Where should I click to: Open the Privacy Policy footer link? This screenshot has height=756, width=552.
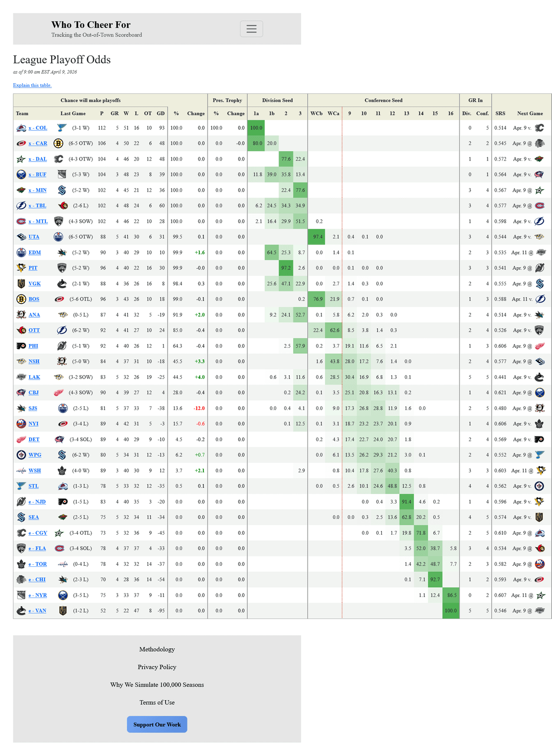(x=157, y=667)
